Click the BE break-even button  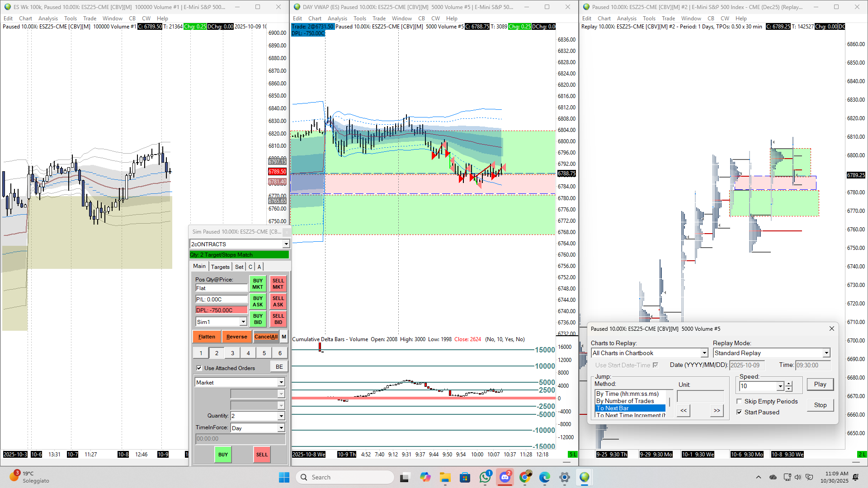coord(279,367)
